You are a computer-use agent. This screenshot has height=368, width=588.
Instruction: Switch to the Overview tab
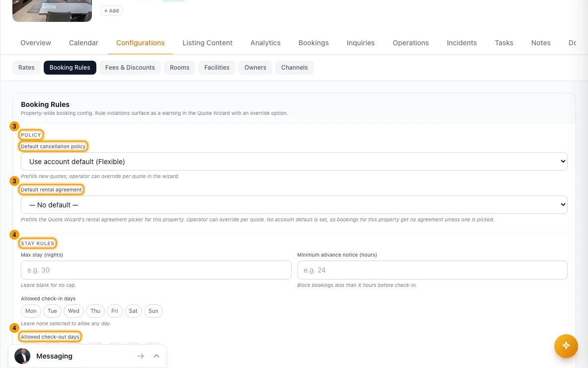pyautogui.click(x=36, y=43)
